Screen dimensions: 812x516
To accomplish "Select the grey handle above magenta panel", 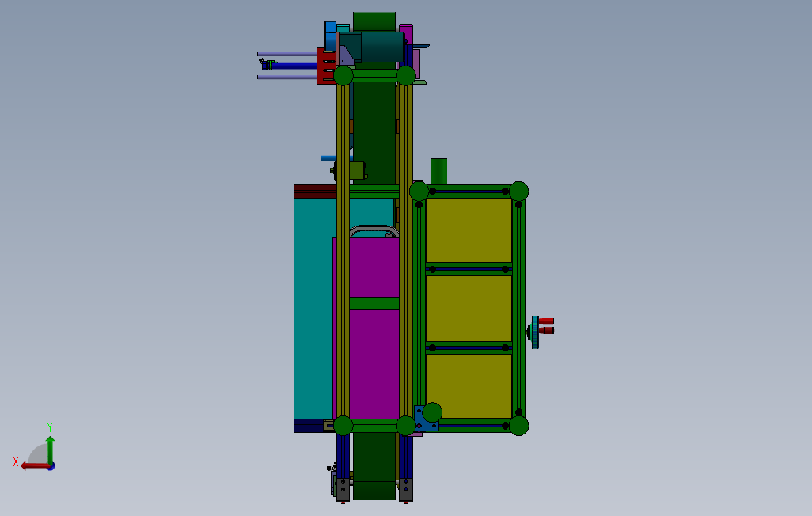I will (374, 231).
